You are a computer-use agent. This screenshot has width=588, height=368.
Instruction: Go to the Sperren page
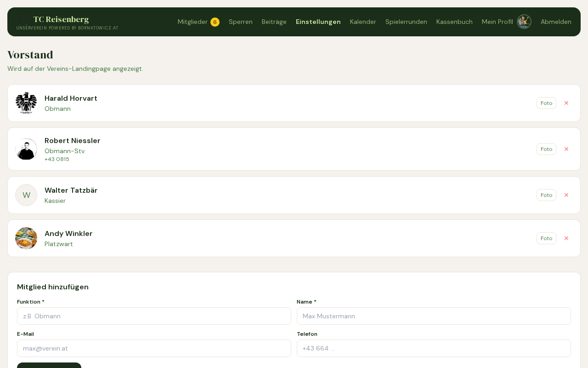[x=241, y=22]
